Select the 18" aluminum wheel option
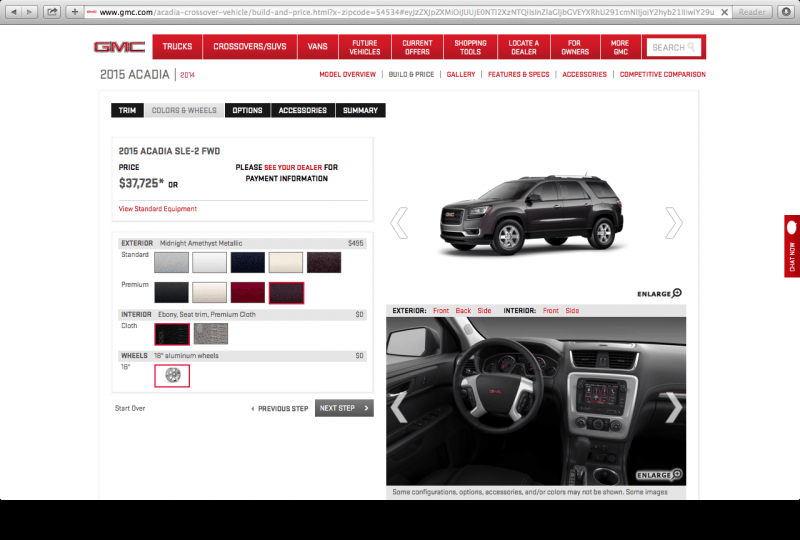800x540 pixels. 172,376
